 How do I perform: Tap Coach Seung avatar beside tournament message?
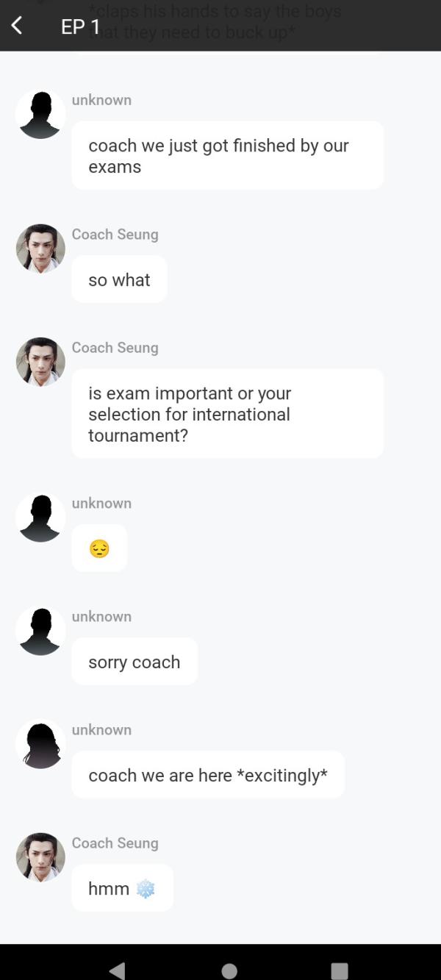point(40,362)
